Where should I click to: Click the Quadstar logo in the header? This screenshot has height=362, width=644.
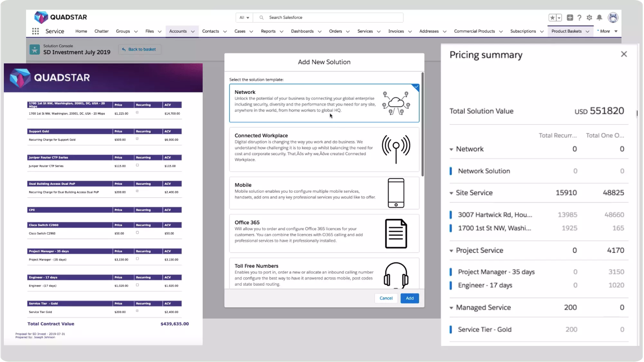(x=60, y=17)
